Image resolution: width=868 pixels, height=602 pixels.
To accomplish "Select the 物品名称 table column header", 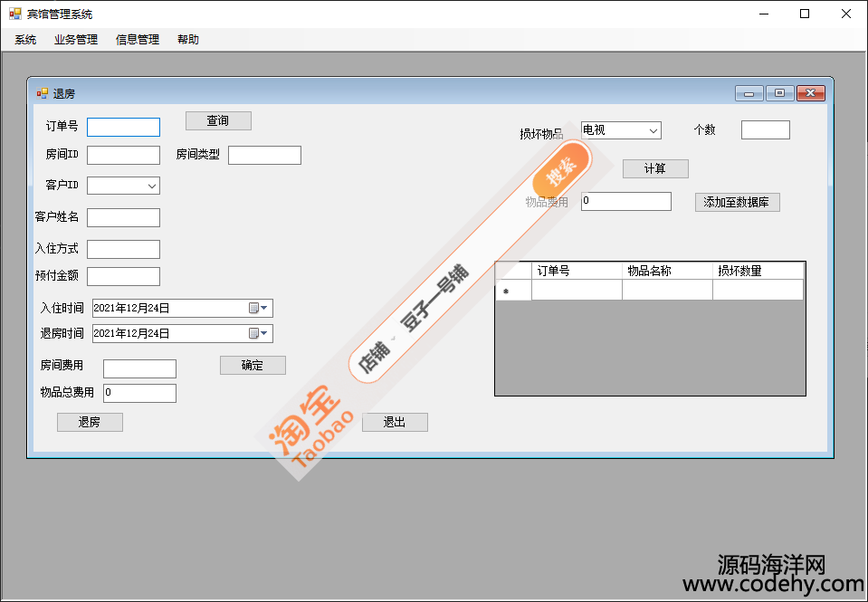I will pyautogui.click(x=667, y=271).
